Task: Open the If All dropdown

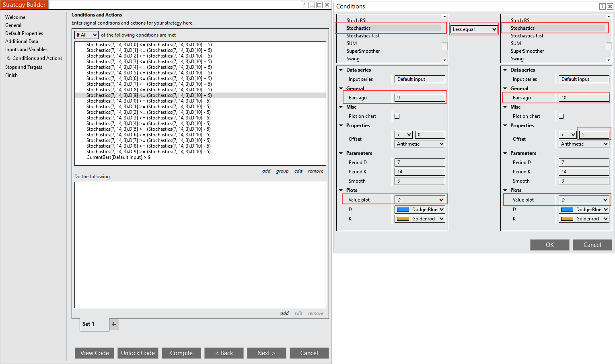Action: tap(86, 35)
